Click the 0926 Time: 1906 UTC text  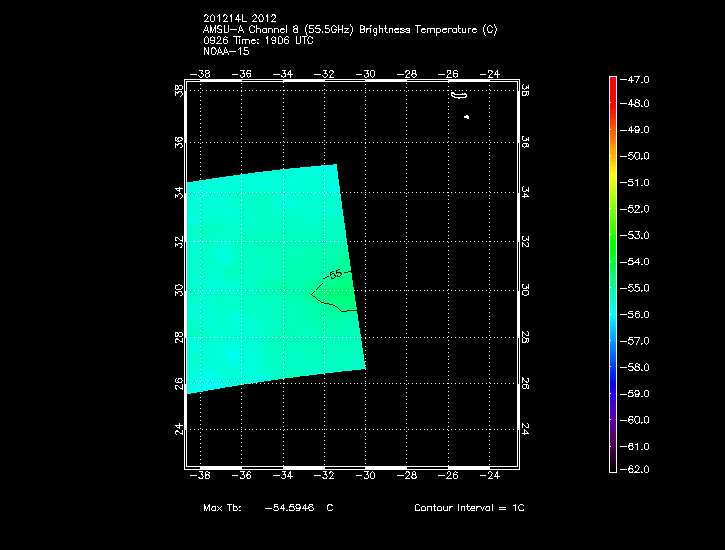[257, 40]
